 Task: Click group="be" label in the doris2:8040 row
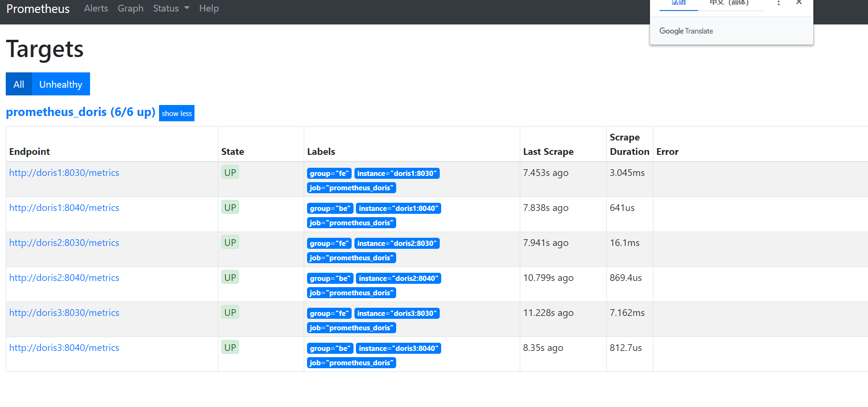[330, 279]
